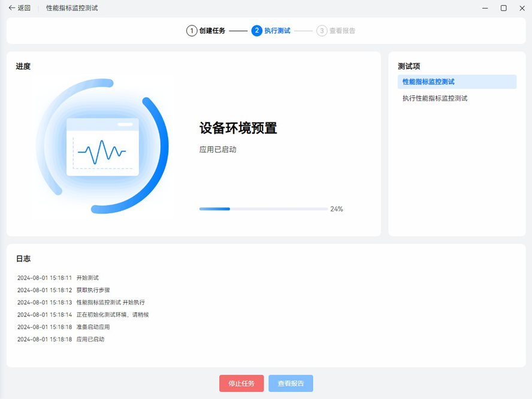This screenshot has height=399, width=532.
Task: Go to 创建任务 step
Action: pyautogui.click(x=212, y=31)
